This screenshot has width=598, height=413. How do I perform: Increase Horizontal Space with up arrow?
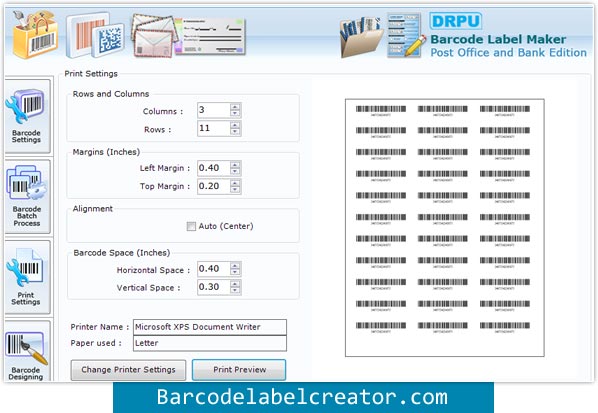coord(235,265)
